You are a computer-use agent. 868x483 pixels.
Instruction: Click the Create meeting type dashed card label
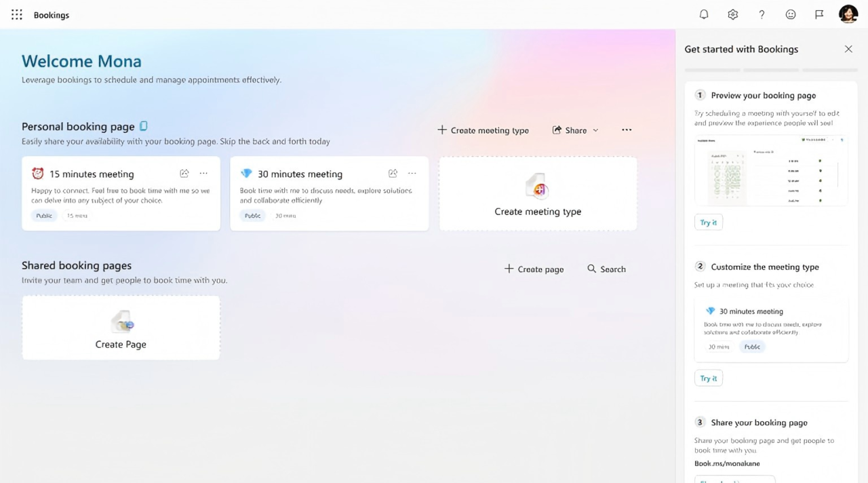click(538, 212)
